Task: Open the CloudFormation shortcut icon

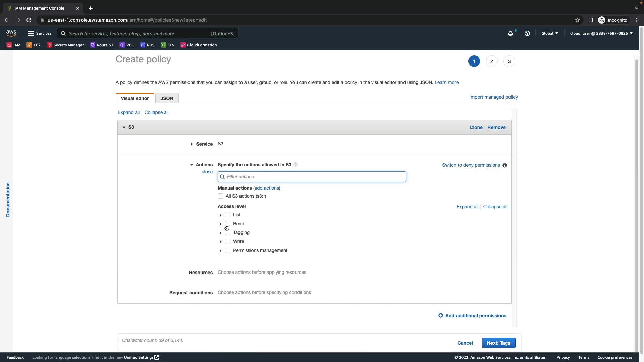Action: pyautogui.click(x=183, y=45)
